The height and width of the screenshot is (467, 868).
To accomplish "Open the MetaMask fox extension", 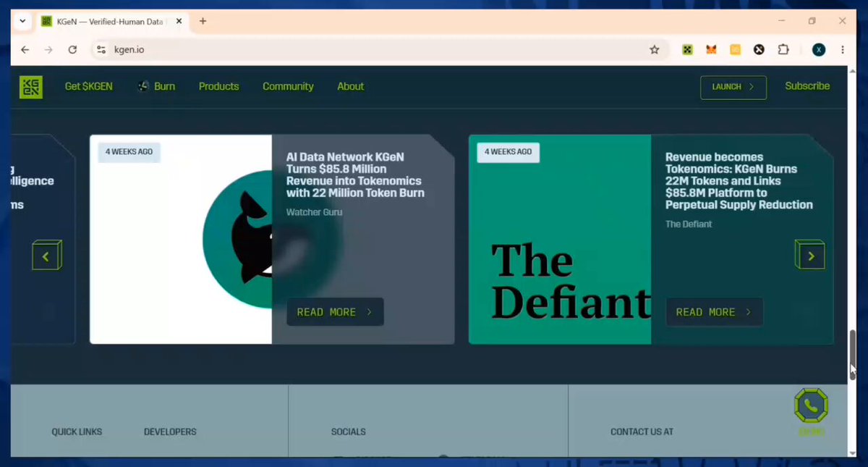I will point(711,50).
